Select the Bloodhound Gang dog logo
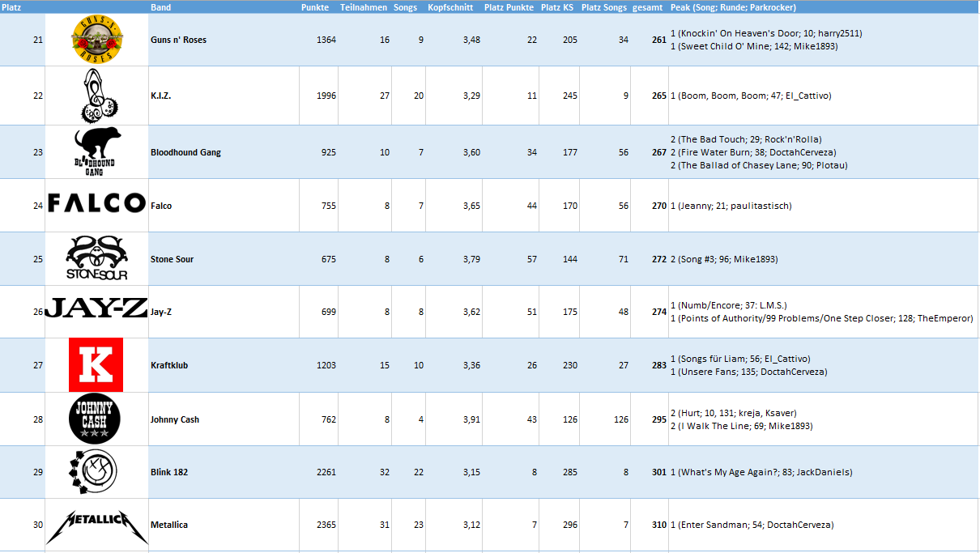This screenshot has height=553, width=980. (96, 152)
